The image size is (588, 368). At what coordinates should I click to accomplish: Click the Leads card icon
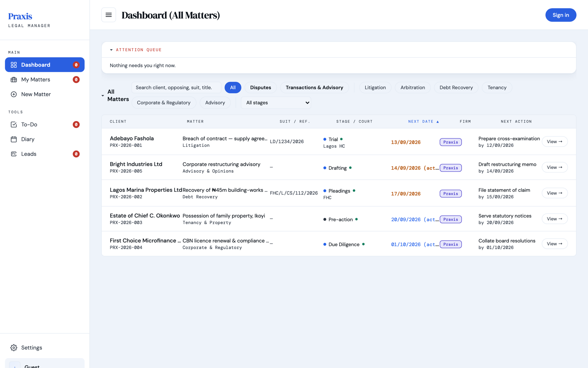pos(14,154)
